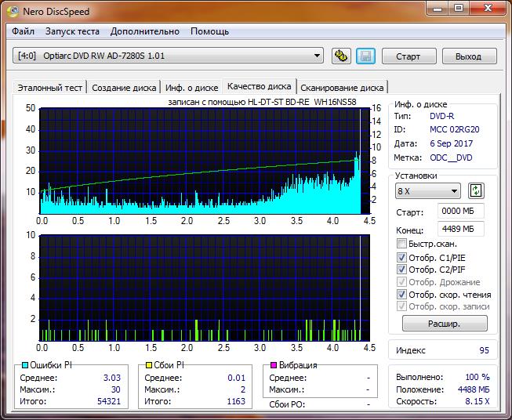
Task: Expand the 8 X speed dropdown
Action: click(x=455, y=191)
